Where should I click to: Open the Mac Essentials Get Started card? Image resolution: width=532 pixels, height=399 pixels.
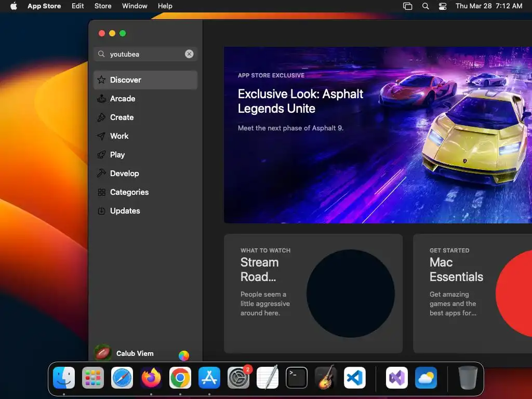(x=472, y=294)
